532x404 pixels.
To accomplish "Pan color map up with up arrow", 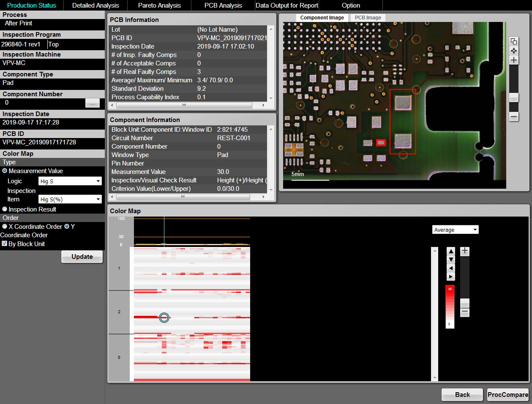I will [x=451, y=251].
